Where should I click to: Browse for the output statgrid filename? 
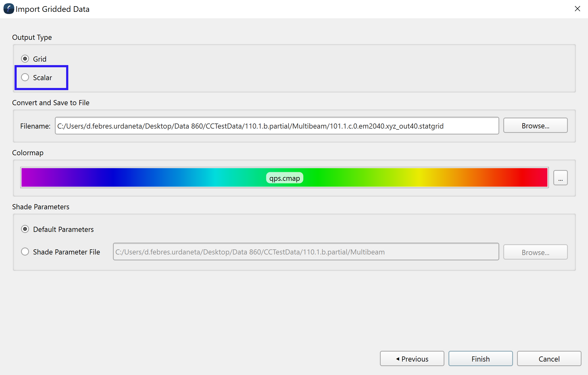(535, 126)
